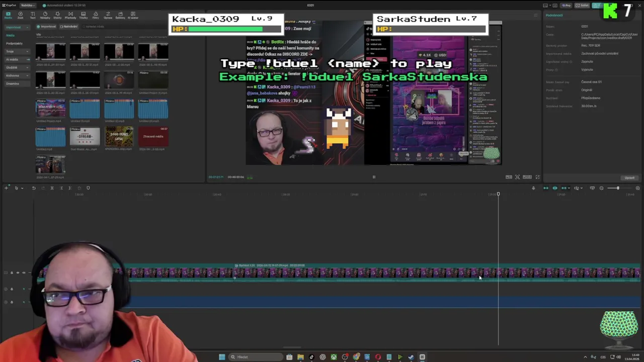Click the zoom-out timeline minus icon

pos(601,188)
